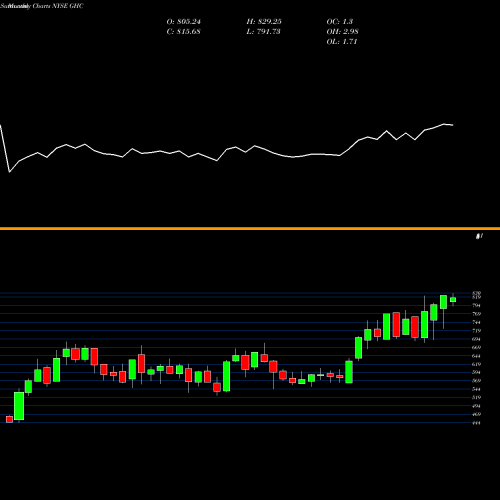
Task: Click the orange horizontal separator line
Action: click(x=250, y=229)
